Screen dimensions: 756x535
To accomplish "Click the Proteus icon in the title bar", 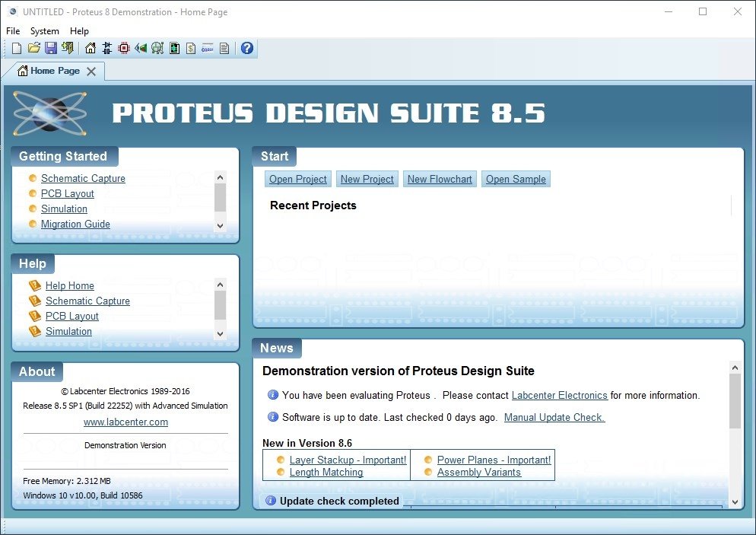I will [13, 11].
